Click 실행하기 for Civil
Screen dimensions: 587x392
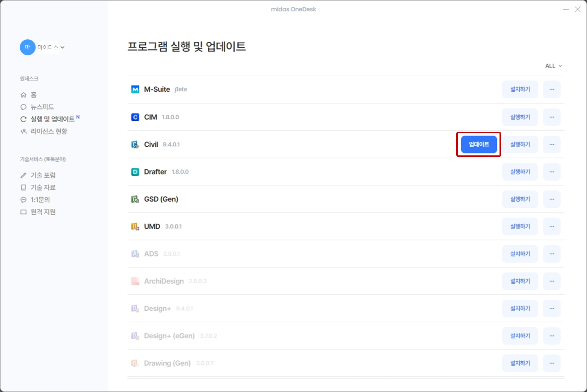coord(520,144)
